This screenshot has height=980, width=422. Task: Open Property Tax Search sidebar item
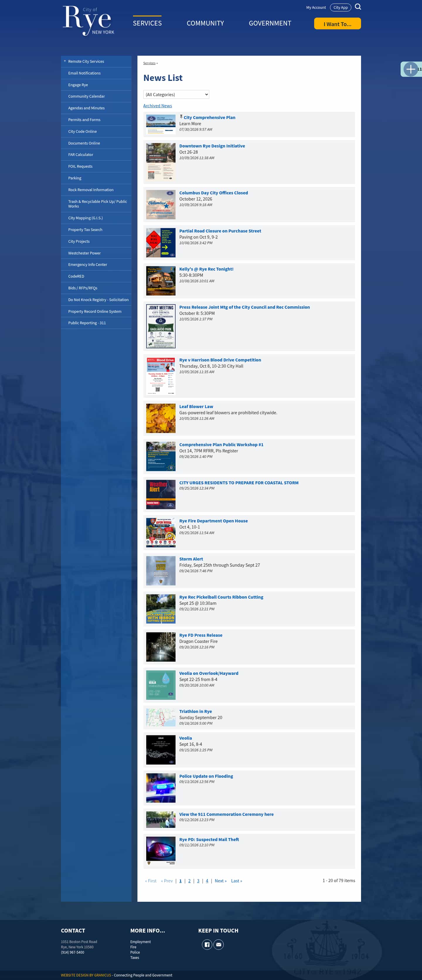pos(96,230)
